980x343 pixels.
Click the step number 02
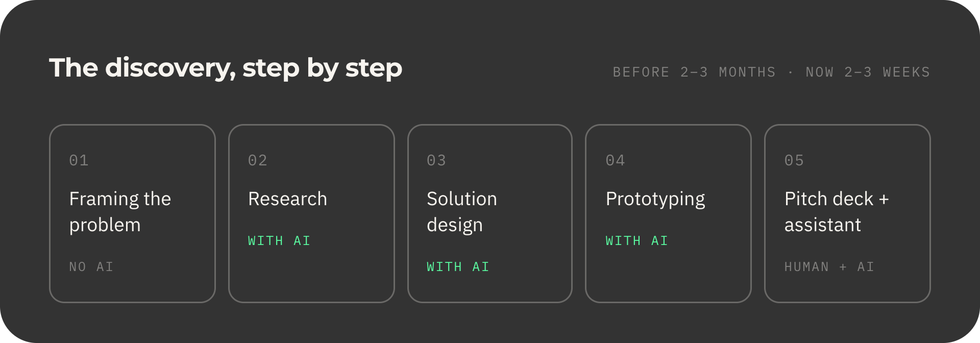[x=258, y=160]
